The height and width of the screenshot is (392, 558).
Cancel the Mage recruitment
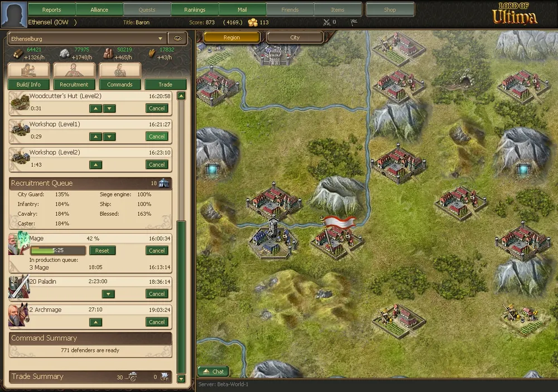(x=157, y=250)
